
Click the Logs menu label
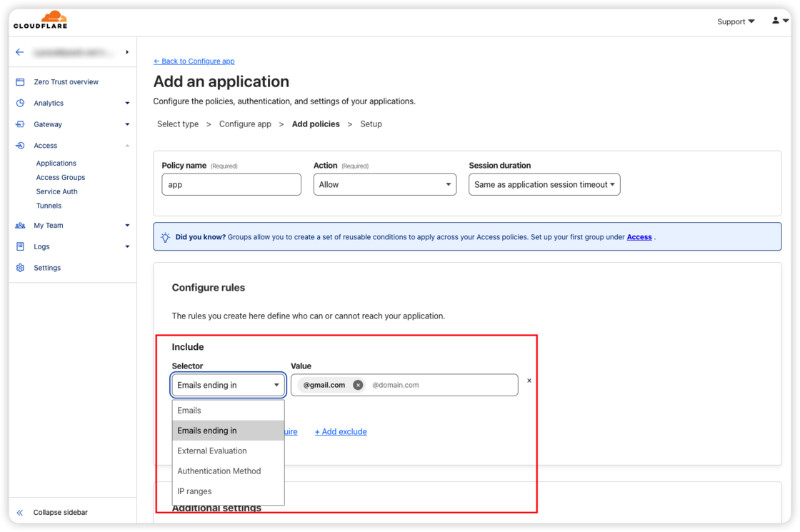[42, 247]
